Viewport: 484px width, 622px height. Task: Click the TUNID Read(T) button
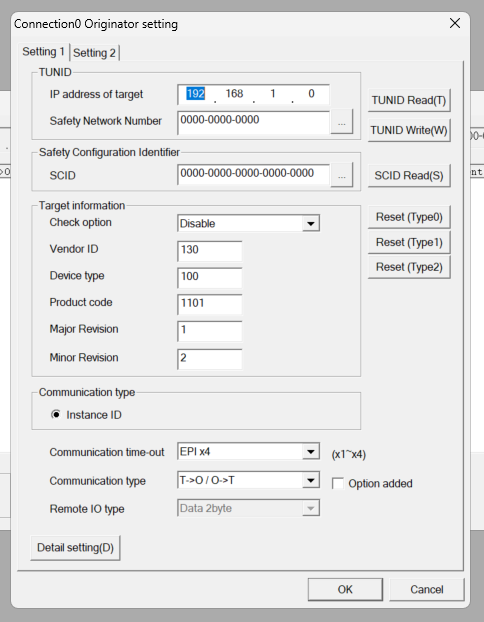pos(409,100)
